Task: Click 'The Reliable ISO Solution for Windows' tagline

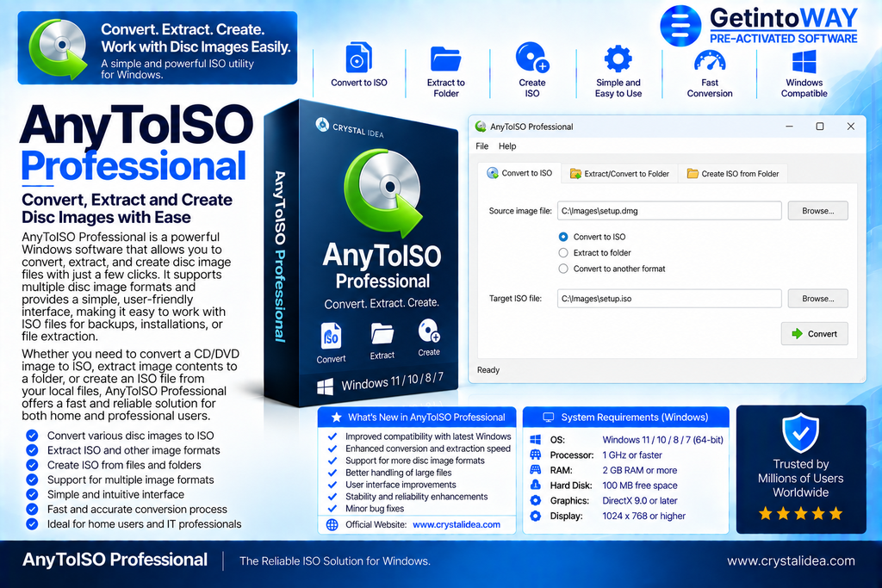Action: 335,561
